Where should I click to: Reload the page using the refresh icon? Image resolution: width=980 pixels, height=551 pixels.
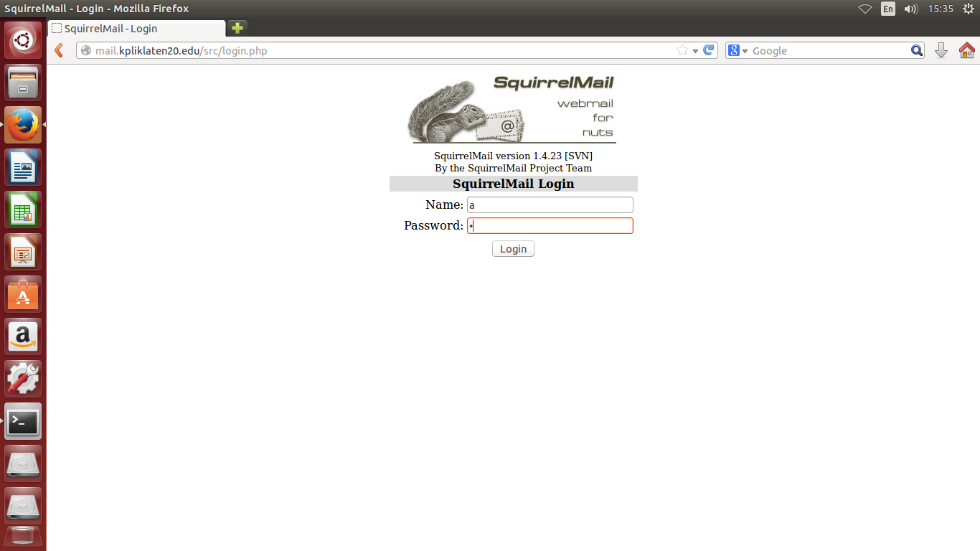click(x=708, y=50)
